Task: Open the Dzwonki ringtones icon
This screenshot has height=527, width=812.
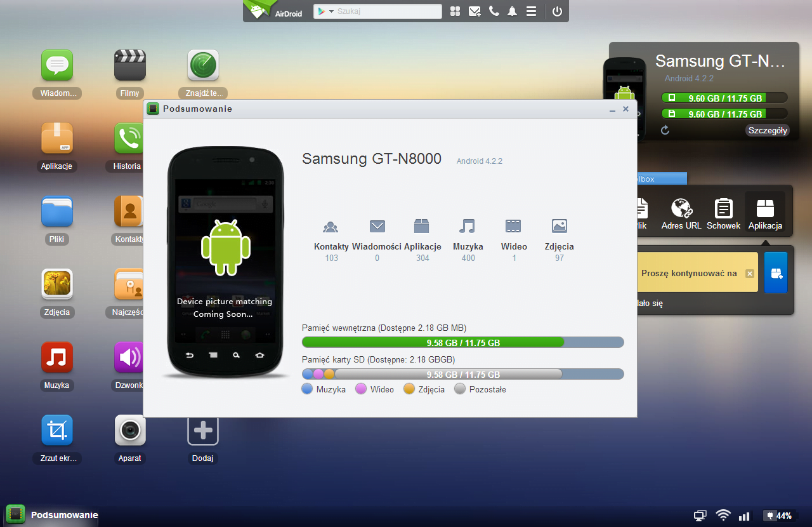Action: tap(129, 357)
